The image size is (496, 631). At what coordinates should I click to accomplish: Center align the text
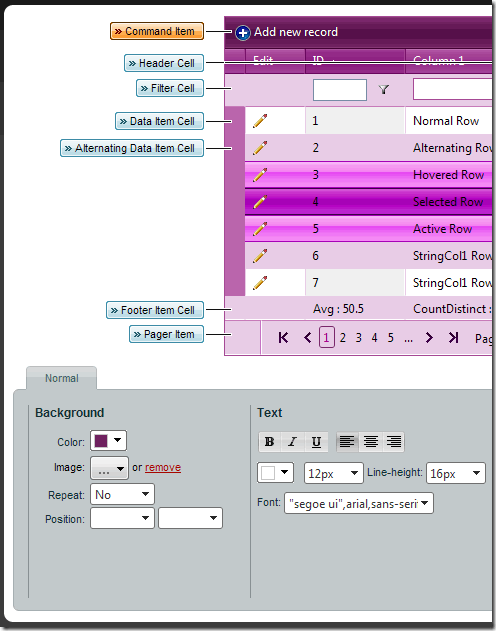pos(370,442)
